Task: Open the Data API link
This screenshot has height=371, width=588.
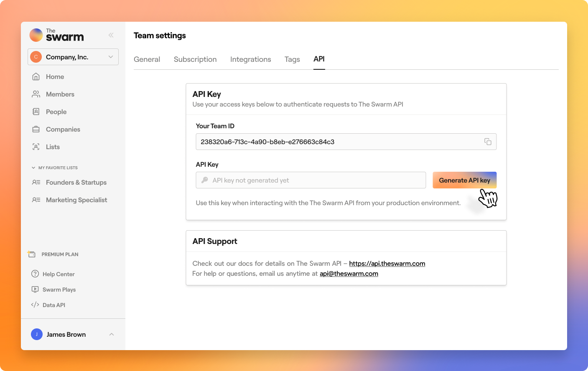Action: click(54, 305)
